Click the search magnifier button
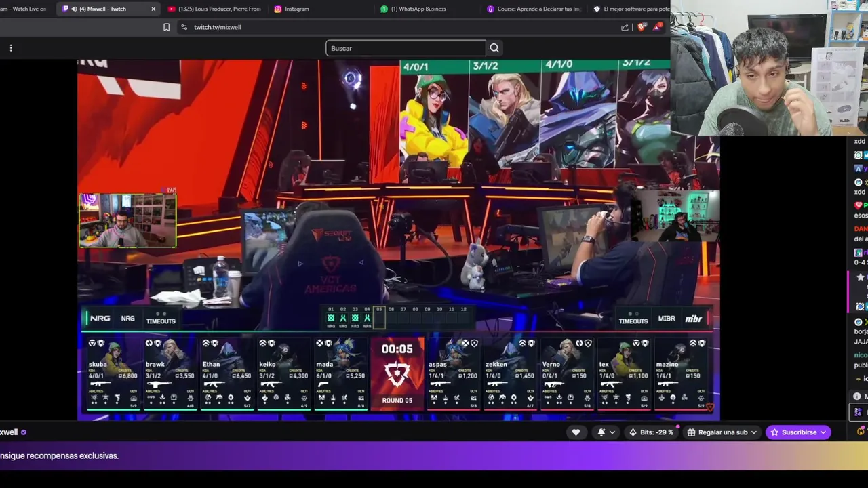This screenshot has width=868, height=488. (494, 48)
